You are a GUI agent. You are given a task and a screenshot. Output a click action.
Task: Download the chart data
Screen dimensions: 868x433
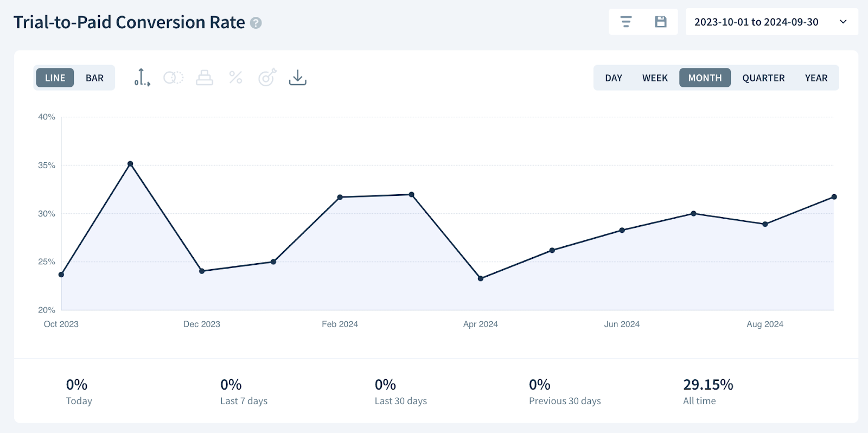297,78
